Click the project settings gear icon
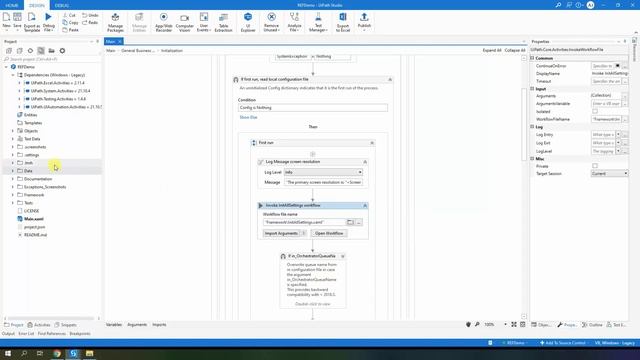This screenshot has width=640, height=360. coord(62,51)
